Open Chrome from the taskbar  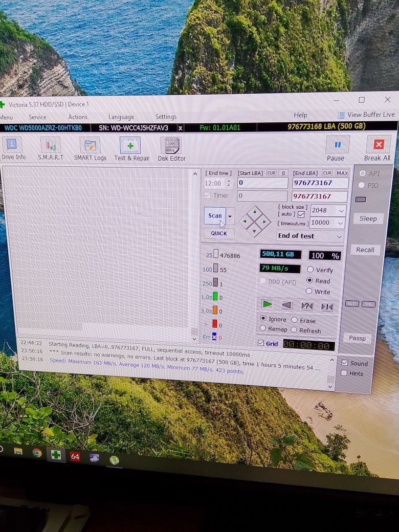pos(37,453)
